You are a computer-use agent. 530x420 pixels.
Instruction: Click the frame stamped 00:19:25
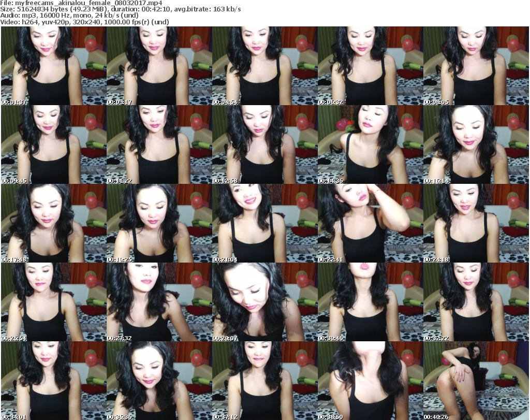pos(159,223)
